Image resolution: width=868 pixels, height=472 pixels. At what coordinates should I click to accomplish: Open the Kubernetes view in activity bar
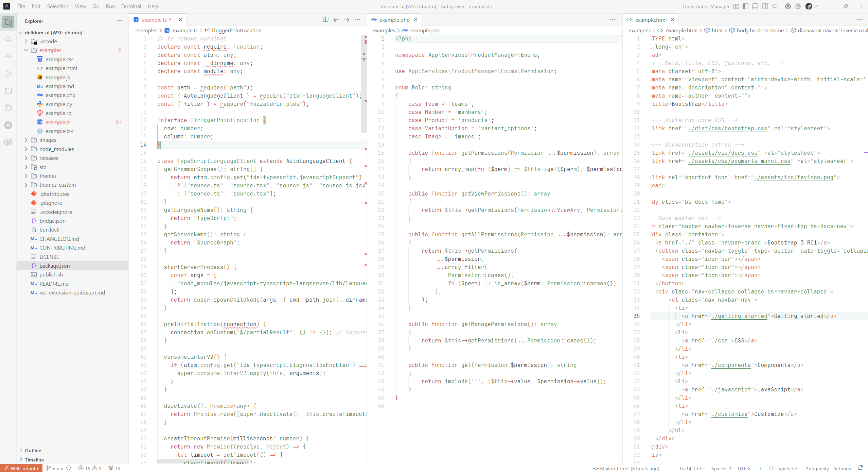point(8,125)
